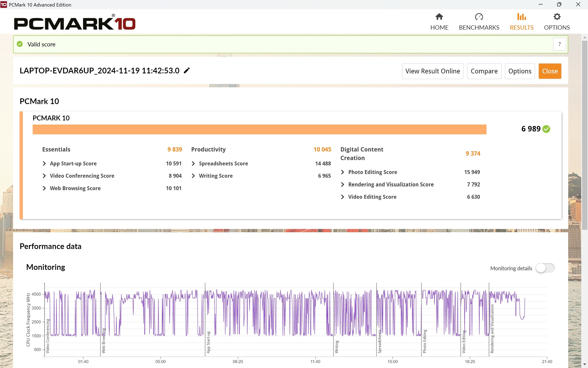Click the green check next to 6 989
Image resolution: width=588 pixels, height=368 pixels.
coord(546,129)
